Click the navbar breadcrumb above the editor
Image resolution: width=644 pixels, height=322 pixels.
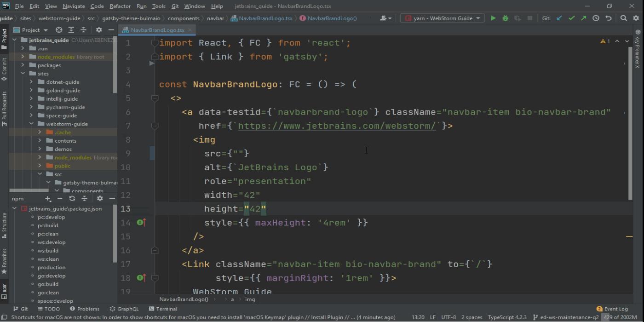pos(216,18)
